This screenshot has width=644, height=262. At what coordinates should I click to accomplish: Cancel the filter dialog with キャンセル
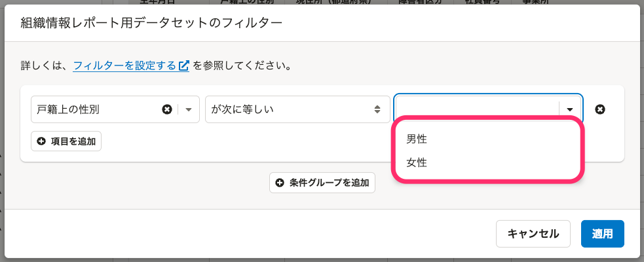[x=533, y=234]
